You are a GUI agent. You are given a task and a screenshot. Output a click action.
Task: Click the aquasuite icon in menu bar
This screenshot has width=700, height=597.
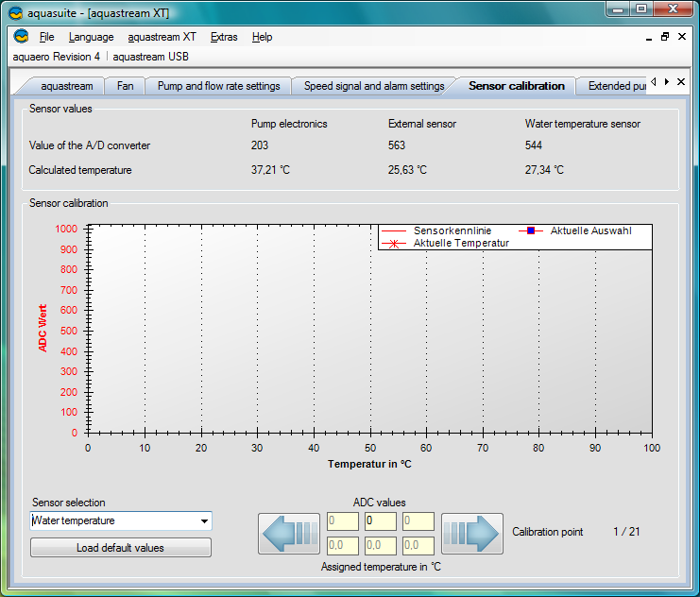pyautogui.click(x=21, y=36)
